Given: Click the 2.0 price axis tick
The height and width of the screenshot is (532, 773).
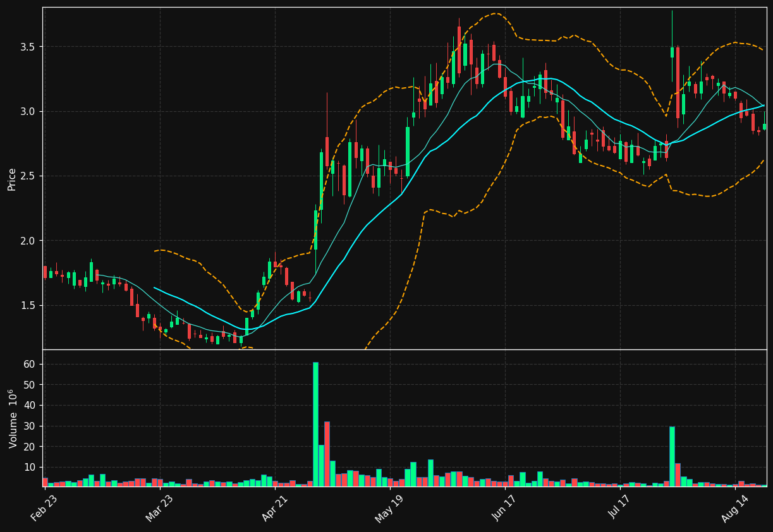Looking at the screenshot, I should coord(29,241).
